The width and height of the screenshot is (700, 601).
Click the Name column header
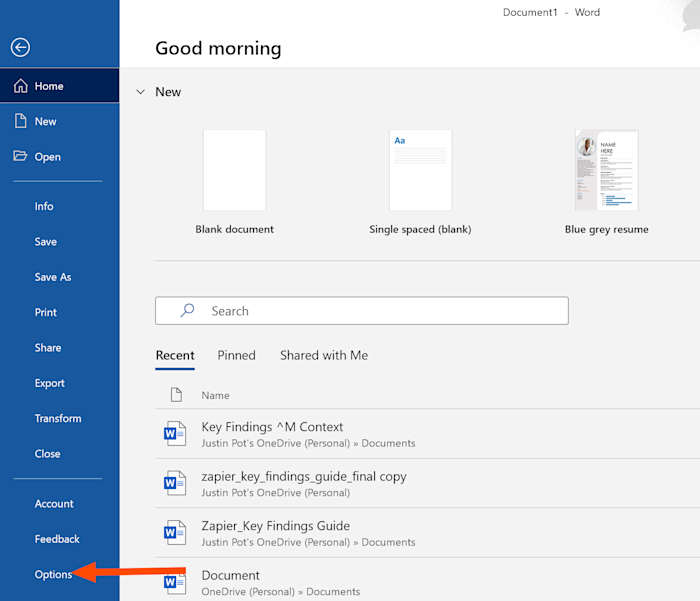(x=216, y=395)
